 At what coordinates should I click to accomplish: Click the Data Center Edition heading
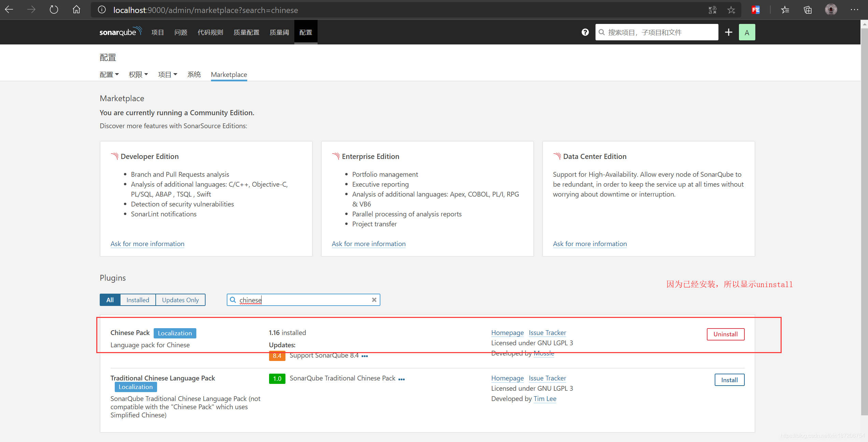595,157
